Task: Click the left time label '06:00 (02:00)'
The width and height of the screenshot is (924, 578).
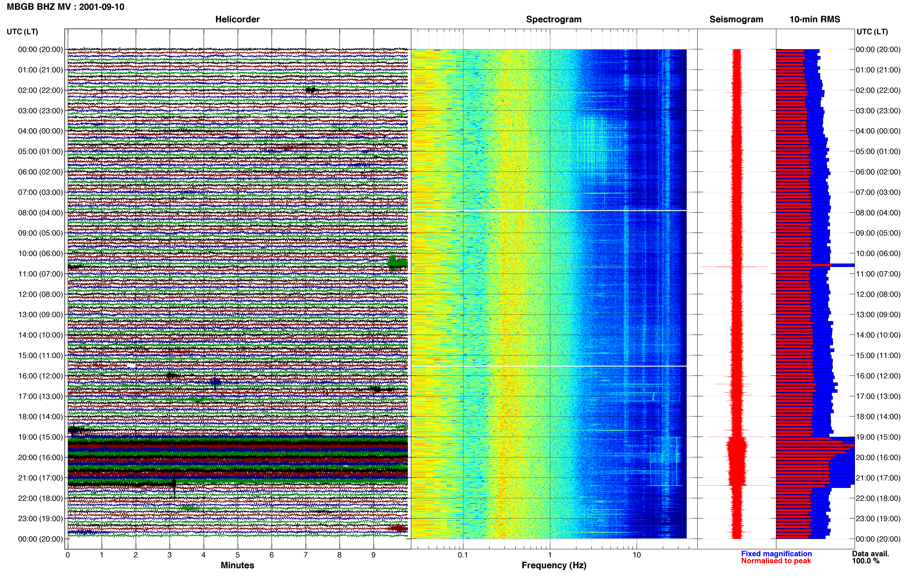Action: point(41,172)
